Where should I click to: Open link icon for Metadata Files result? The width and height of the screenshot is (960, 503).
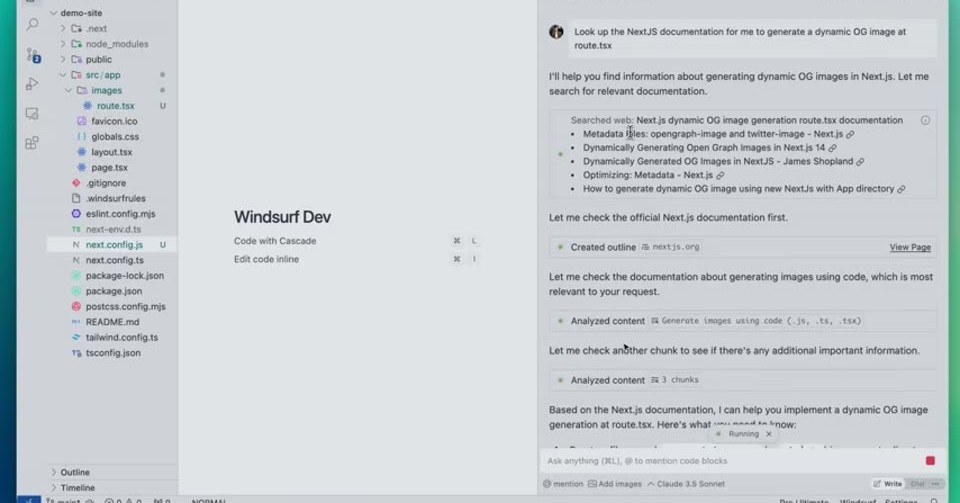pyautogui.click(x=850, y=134)
